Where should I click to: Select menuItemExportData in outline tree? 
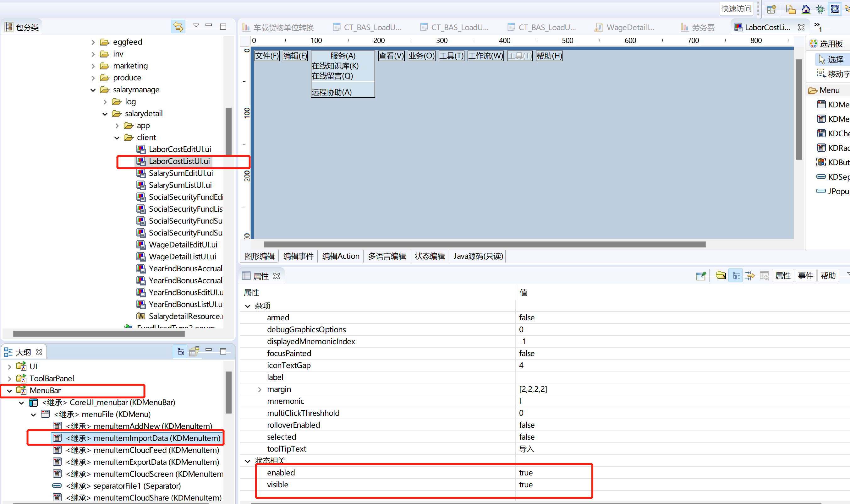click(142, 462)
